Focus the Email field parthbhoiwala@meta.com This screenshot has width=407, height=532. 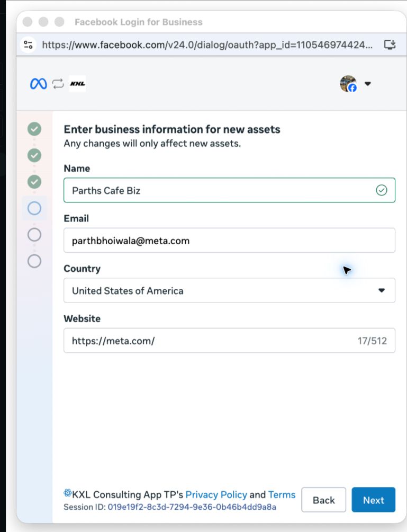pyautogui.click(x=229, y=240)
